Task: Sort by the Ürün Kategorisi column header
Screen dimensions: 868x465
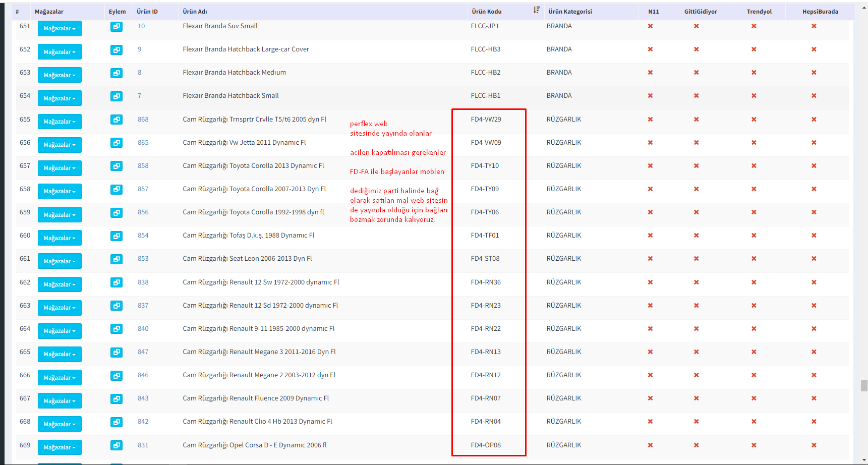Action: pyautogui.click(x=570, y=12)
